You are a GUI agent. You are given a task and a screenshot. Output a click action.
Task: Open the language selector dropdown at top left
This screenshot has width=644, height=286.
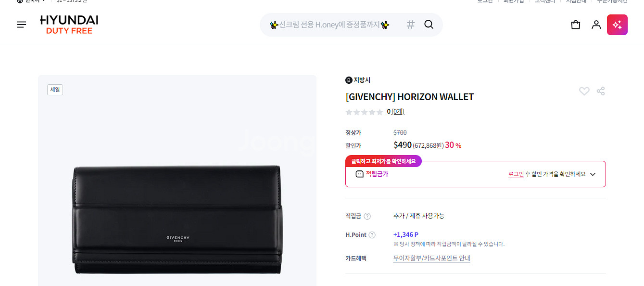pyautogui.click(x=31, y=1)
